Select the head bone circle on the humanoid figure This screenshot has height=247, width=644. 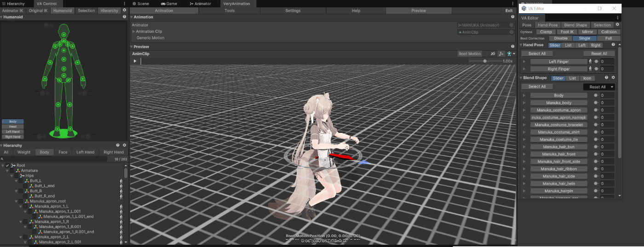[x=64, y=34]
